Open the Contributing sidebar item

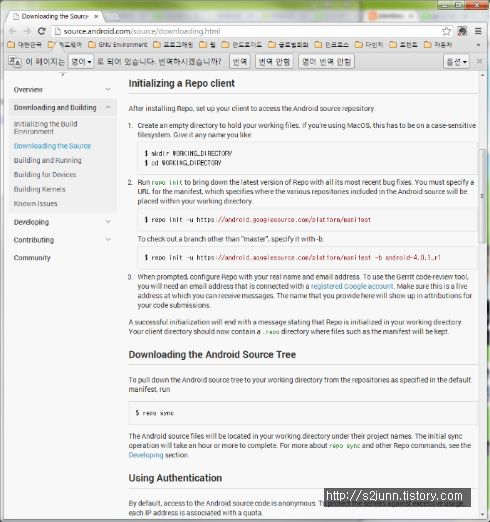pos(34,240)
